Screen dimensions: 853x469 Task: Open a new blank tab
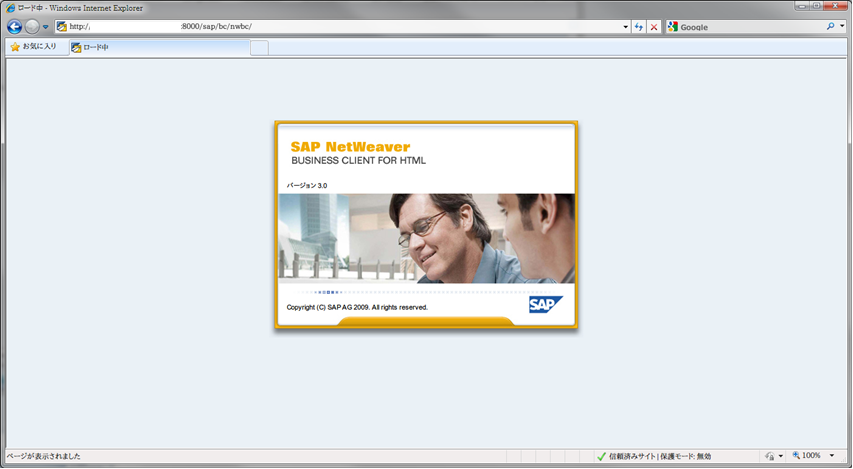click(259, 48)
